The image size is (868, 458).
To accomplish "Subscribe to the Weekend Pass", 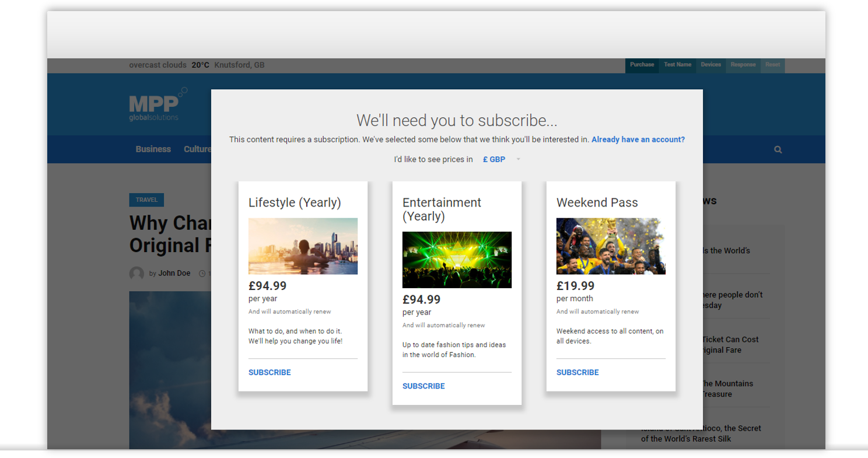I will click(x=577, y=372).
